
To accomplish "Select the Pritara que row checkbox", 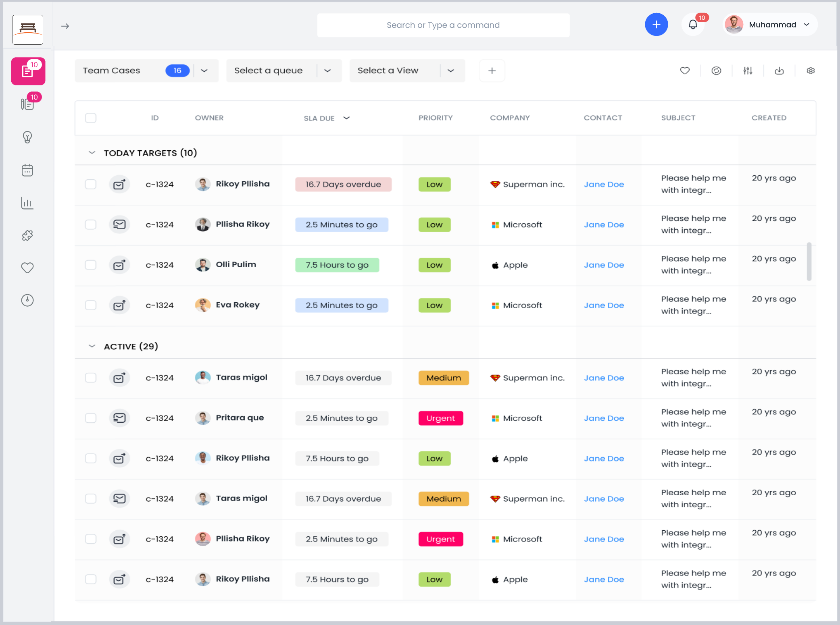I will coord(91,418).
